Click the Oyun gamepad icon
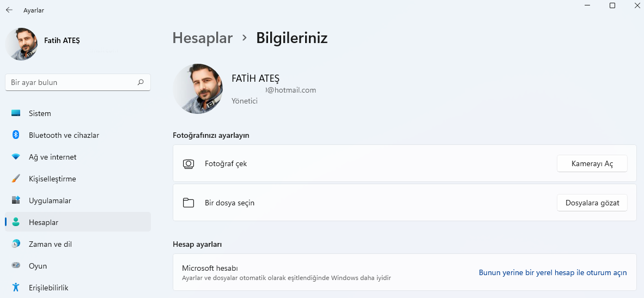Screen dimensions: 644x298 (x=16, y=265)
